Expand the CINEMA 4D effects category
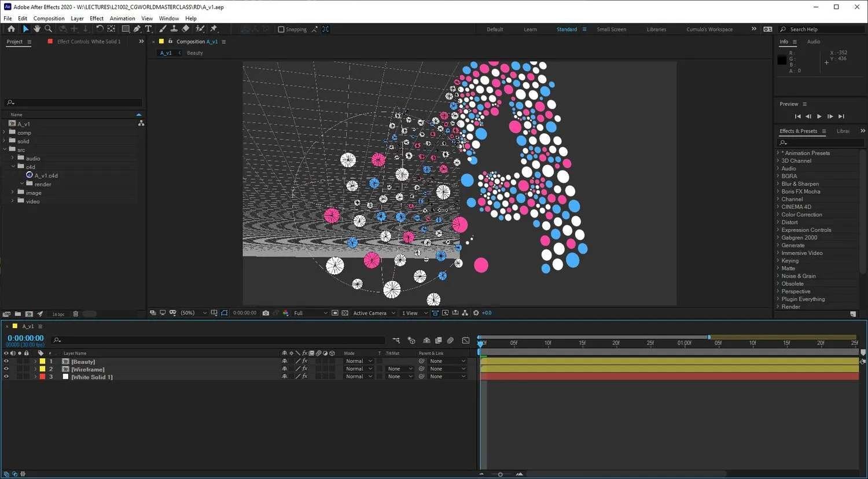The image size is (868, 479). [796, 207]
